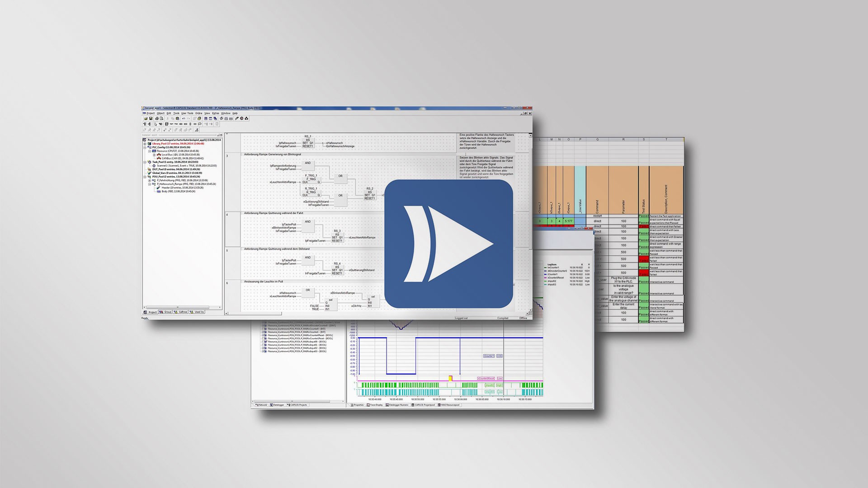Image resolution: width=868 pixels, height=488 pixels.
Task: Click the CANBus node icon
Action: (x=159, y=158)
